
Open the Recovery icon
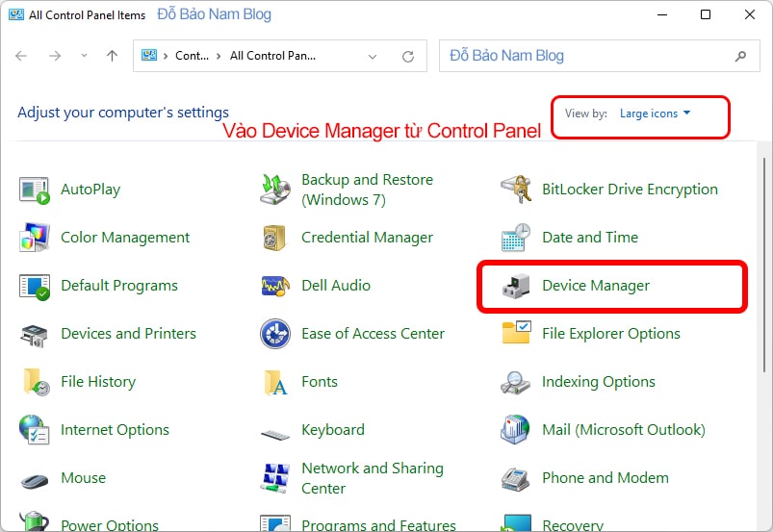(516, 522)
